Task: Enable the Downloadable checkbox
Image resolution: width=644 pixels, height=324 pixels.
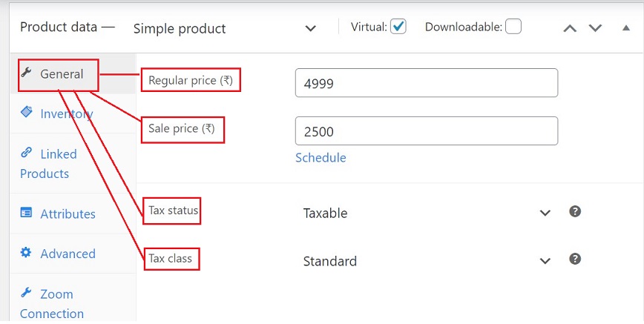Action: click(513, 27)
